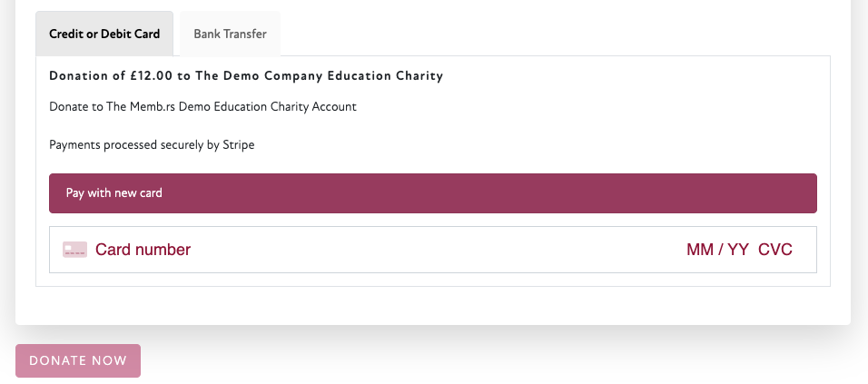Click empty space between Card number and MM / YY
This screenshot has width=868, height=384.
436,250
